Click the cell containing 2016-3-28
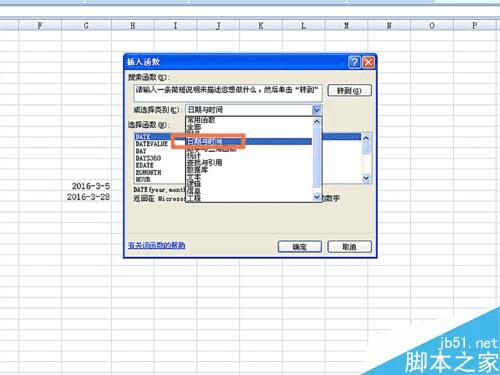Viewport: 500px width, 375px height. [87, 197]
